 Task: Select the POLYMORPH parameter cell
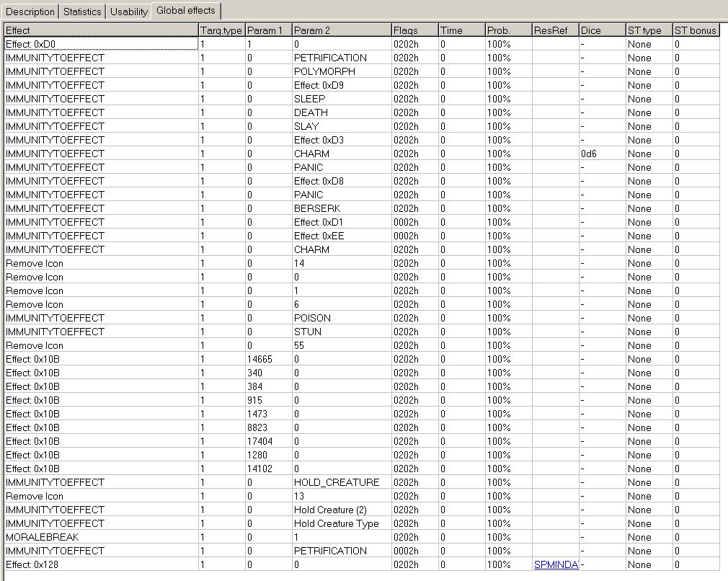(x=342, y=71)
